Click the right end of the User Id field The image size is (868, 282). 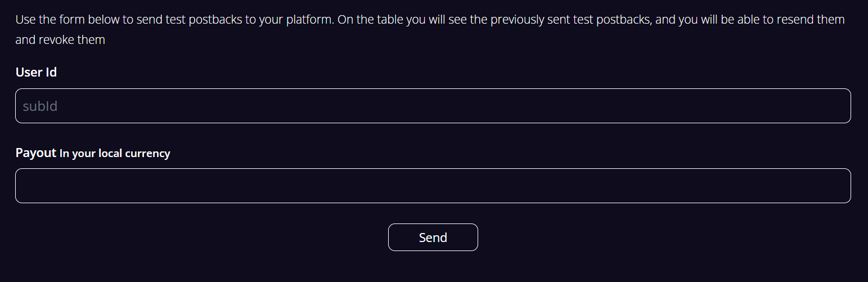click(x=833, y=106)
